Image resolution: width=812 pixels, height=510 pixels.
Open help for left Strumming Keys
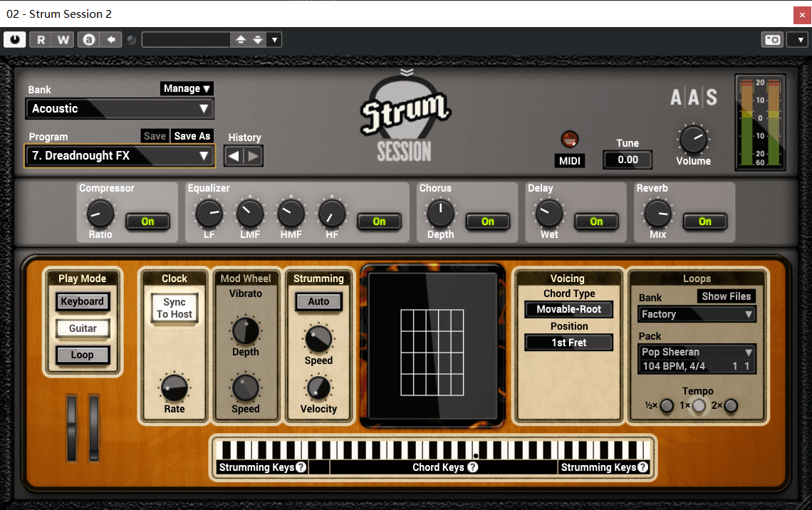[301, 467]
